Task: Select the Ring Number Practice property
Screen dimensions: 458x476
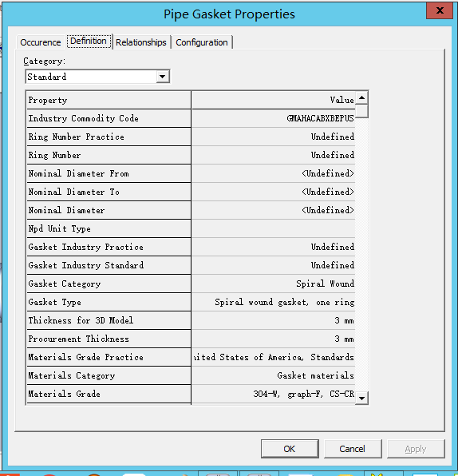Action: tap(109, 137)
